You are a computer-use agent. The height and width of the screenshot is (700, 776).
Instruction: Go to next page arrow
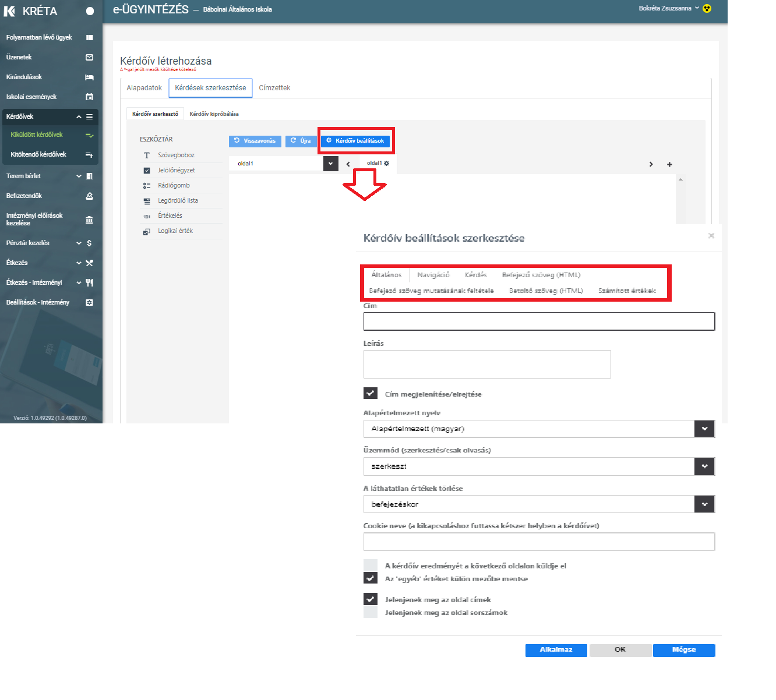pyautogui.click(x=651, y=164)
